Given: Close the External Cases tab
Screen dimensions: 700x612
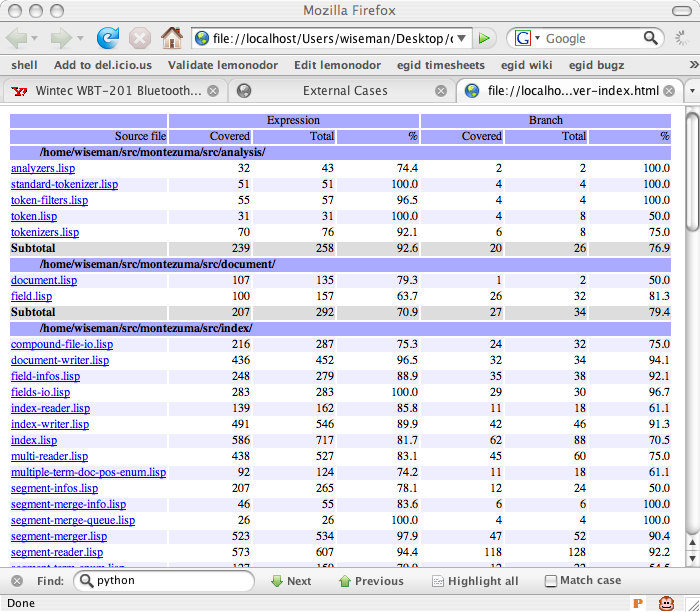Looking at the screenshot, I should point(441,91).
